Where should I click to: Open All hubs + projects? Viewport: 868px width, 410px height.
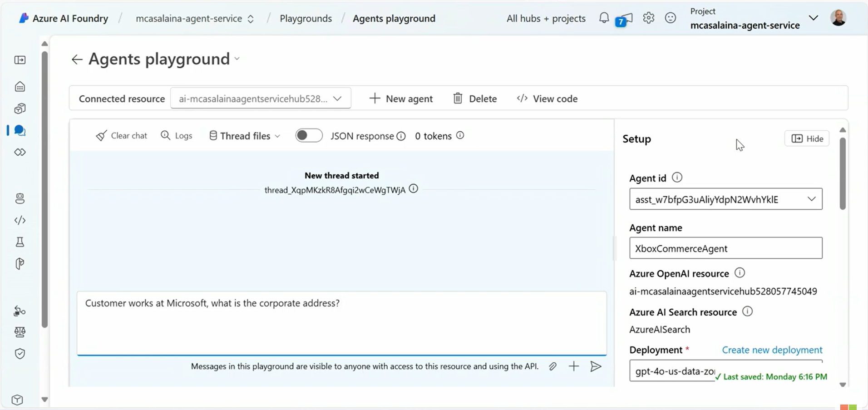(x=546, y=19)
